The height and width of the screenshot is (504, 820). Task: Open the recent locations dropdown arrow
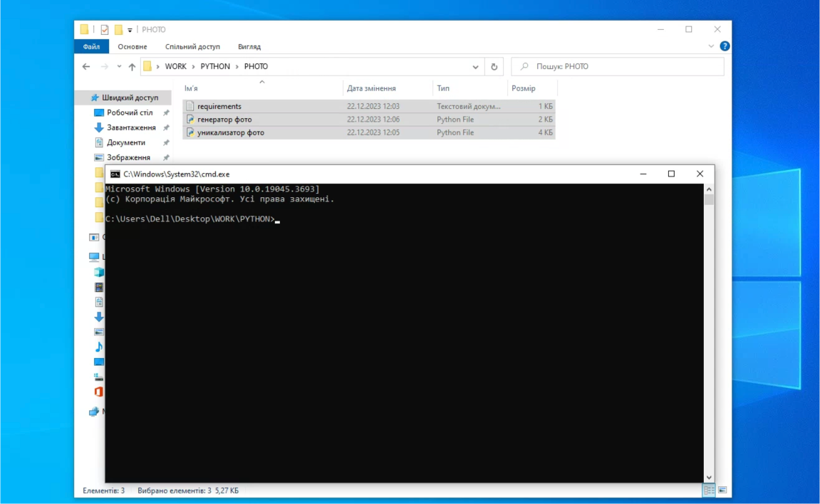[119, 66]
